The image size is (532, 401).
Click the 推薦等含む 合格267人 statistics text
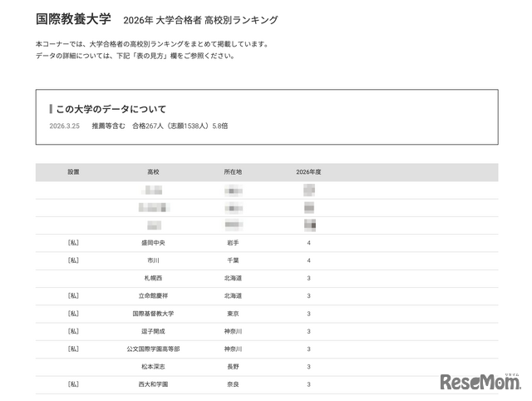[x=160, y=126]
